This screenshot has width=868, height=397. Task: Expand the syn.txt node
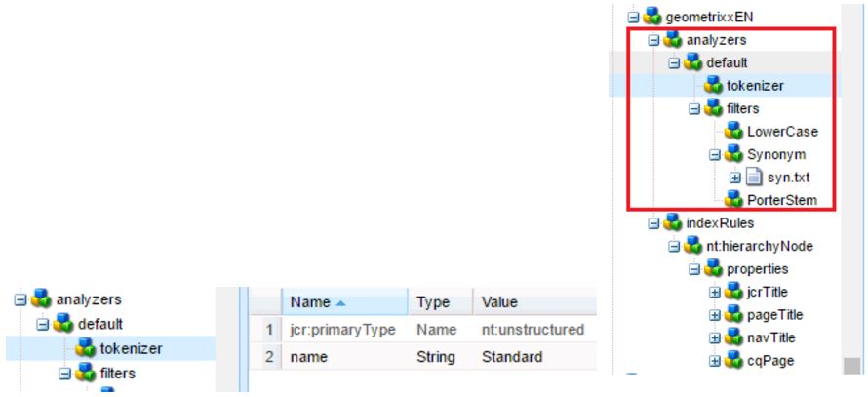[735, 179]
